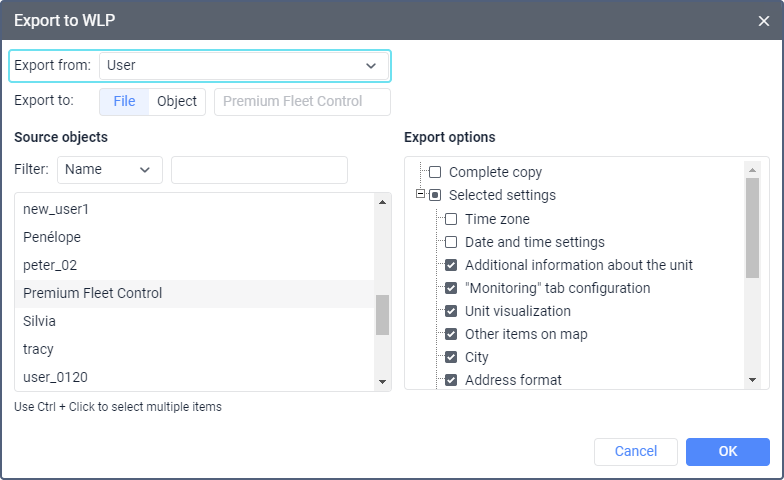
Task: Select Silvia in source objects list
Action: pyautogui.click(x=39, y=321)
